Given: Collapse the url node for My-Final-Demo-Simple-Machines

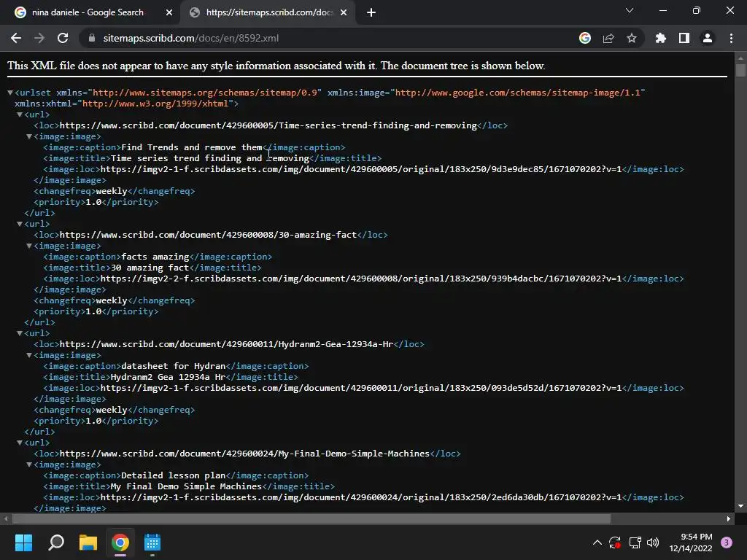Looking at the screenshot, I should tap(20, 443).
